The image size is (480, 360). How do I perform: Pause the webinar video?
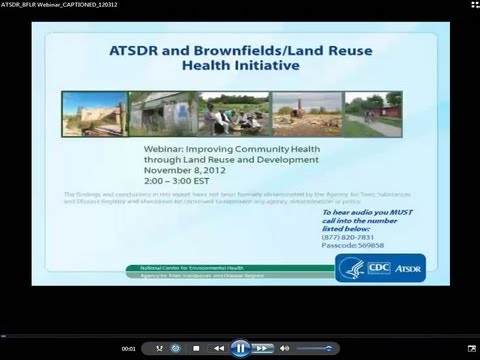[240, 349]
